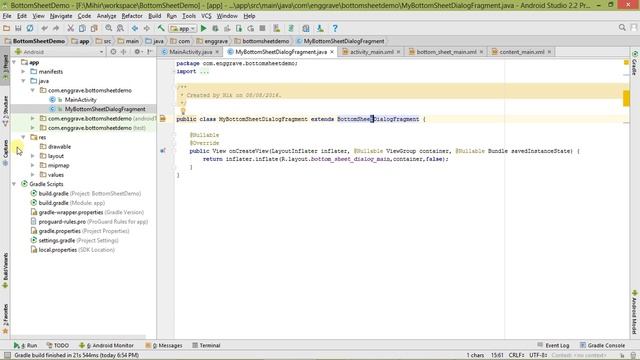Open project panel settings gear icon
This screenshot has height=360, width=640.
(x=138, y=52)
